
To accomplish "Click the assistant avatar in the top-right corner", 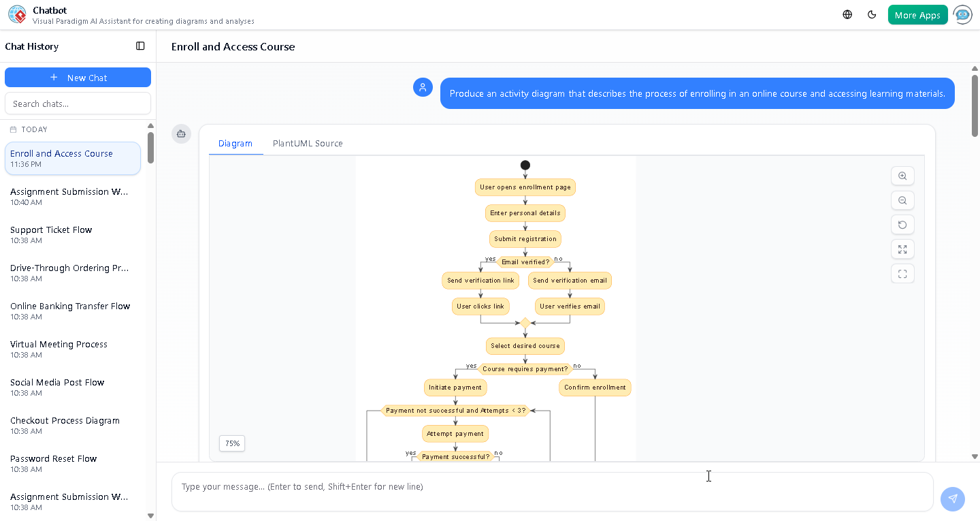I will 962,14.
